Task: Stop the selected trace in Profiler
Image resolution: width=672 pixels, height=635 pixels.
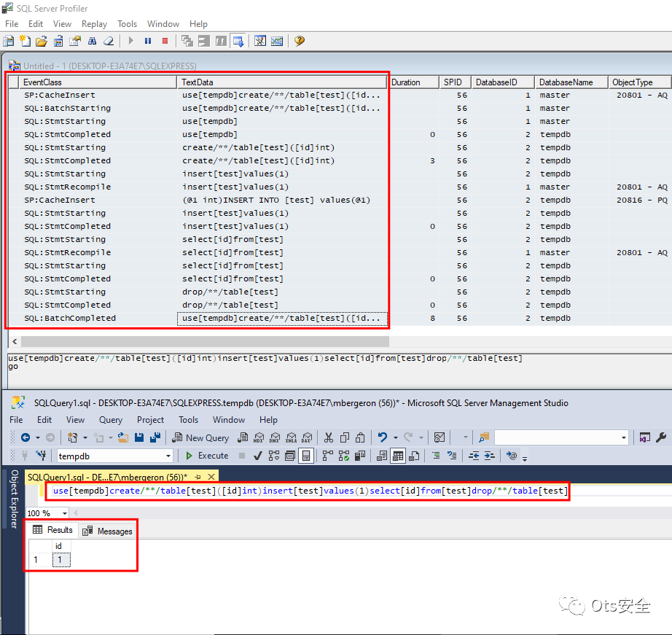Action: (x=165, y=41)
